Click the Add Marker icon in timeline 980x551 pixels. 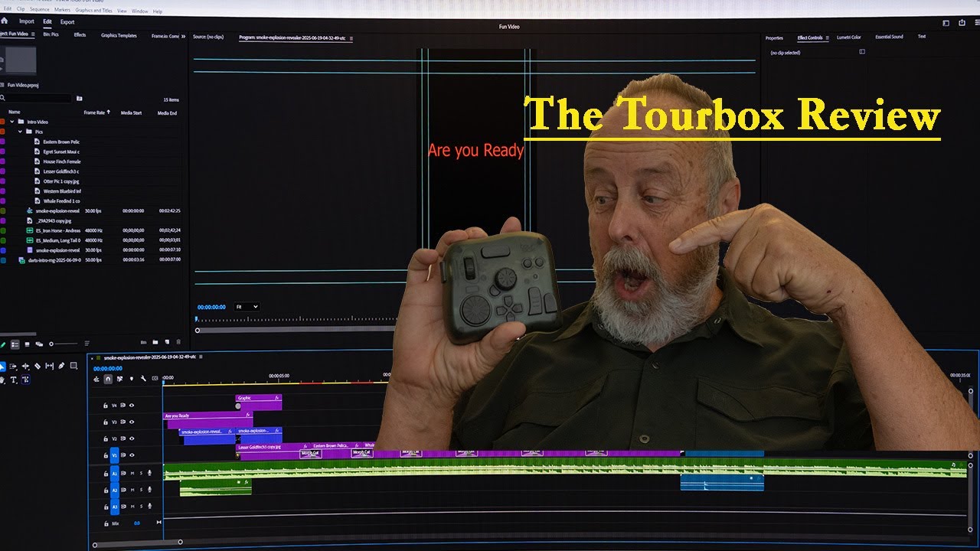(x=132, y=379)
